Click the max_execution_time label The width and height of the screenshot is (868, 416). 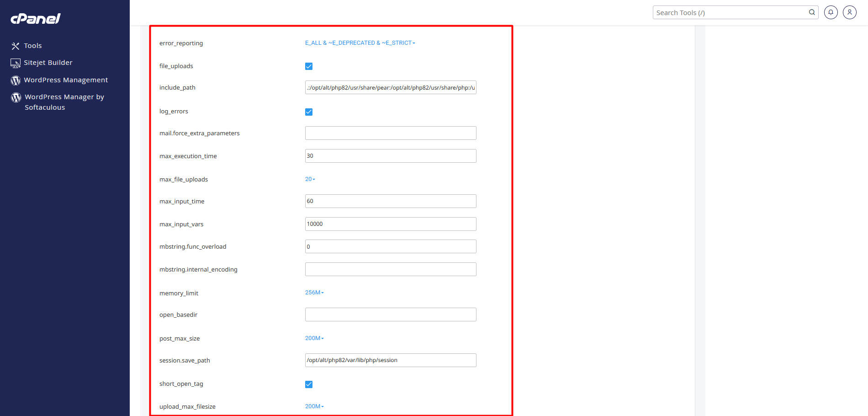coord(188,156)
